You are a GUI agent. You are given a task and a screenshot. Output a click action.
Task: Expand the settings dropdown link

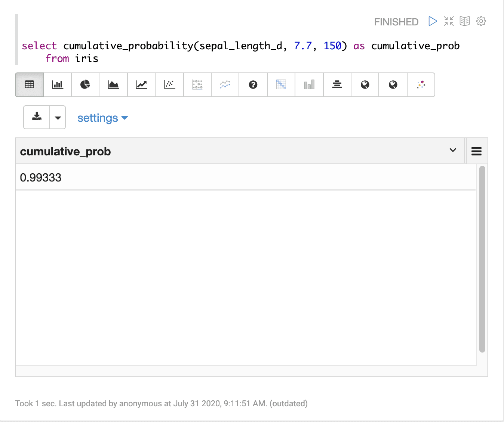[102, 118]
